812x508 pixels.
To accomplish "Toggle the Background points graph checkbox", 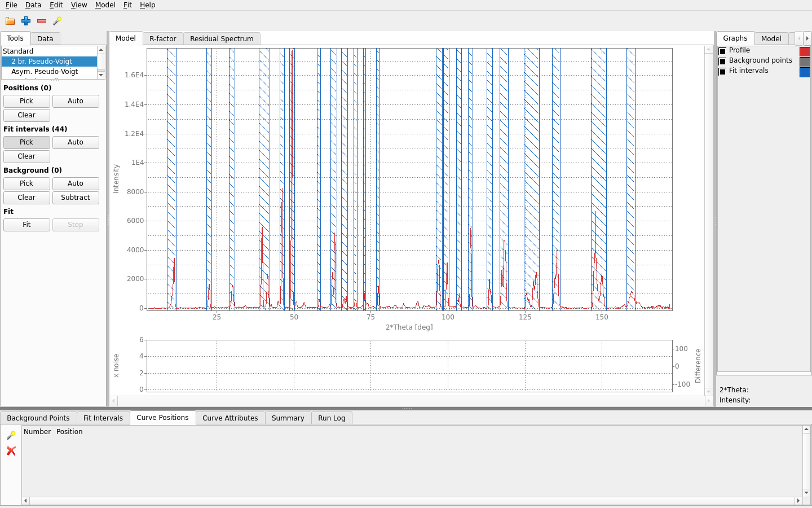I will [722, 62].
